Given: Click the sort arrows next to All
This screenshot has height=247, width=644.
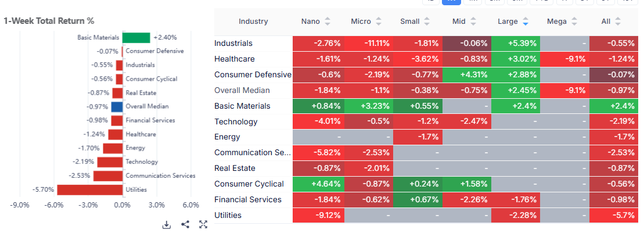Looking at the screenshot, I should 617,22.
